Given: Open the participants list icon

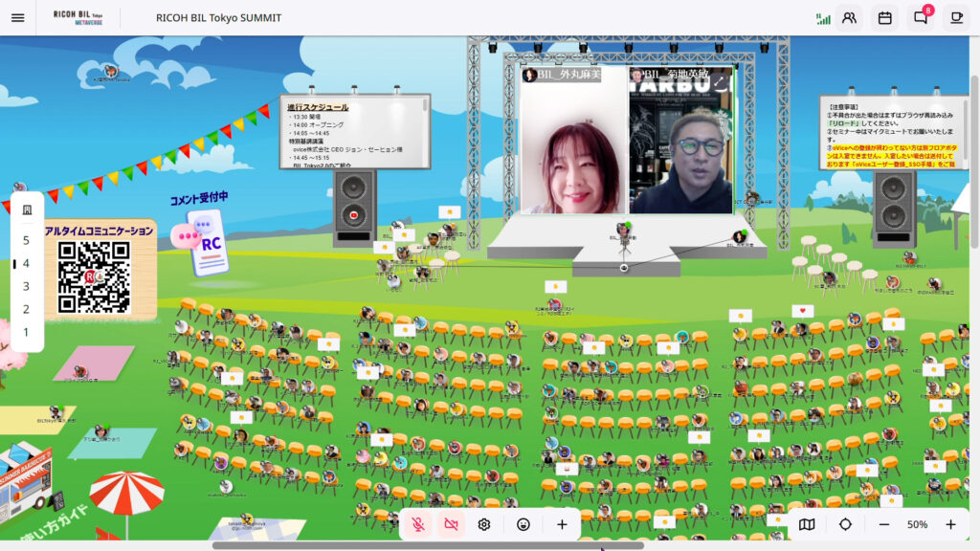Looking at the screenshot, I should click(x=849, y=18).
